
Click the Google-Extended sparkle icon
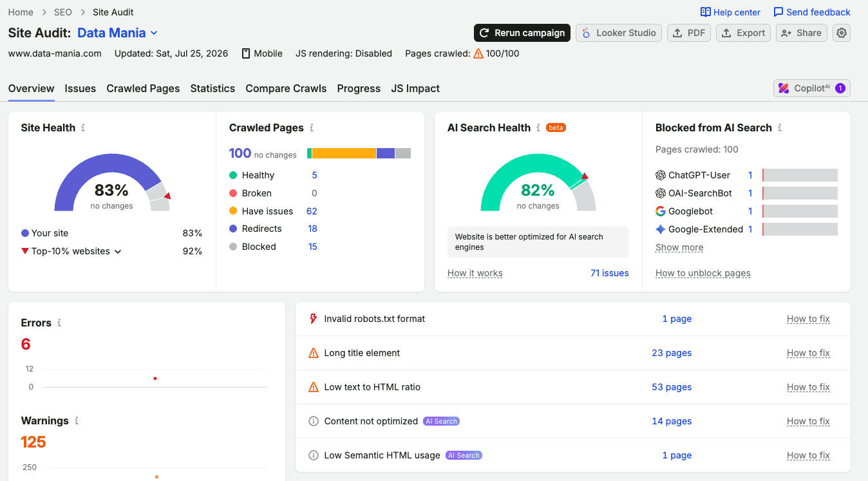[661, 229]
